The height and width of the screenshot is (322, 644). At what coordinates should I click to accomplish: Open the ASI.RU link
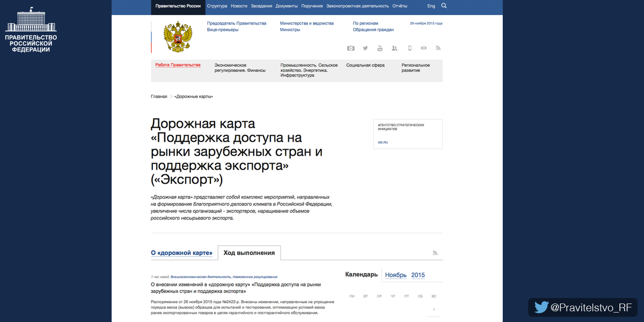pos(383,142)
